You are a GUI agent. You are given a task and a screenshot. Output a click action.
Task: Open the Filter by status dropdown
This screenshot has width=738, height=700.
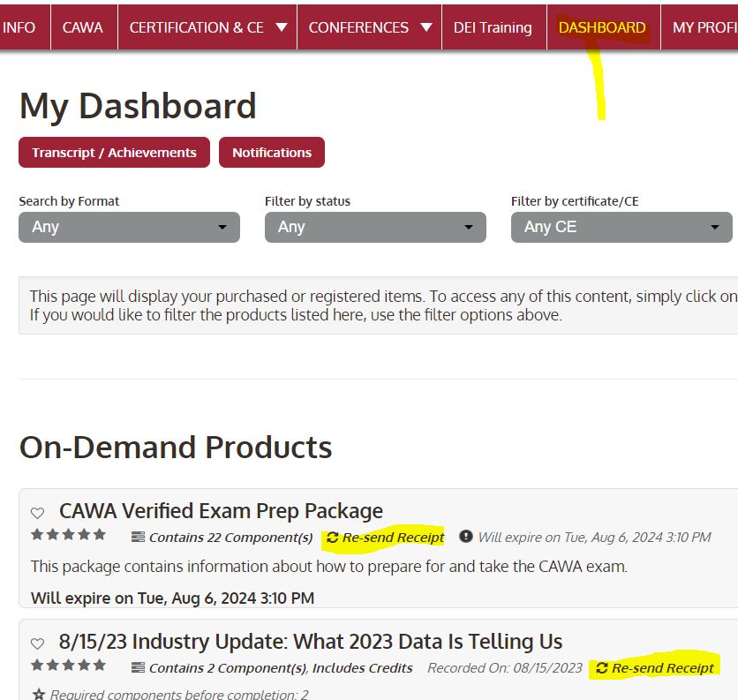coord(375,228)
